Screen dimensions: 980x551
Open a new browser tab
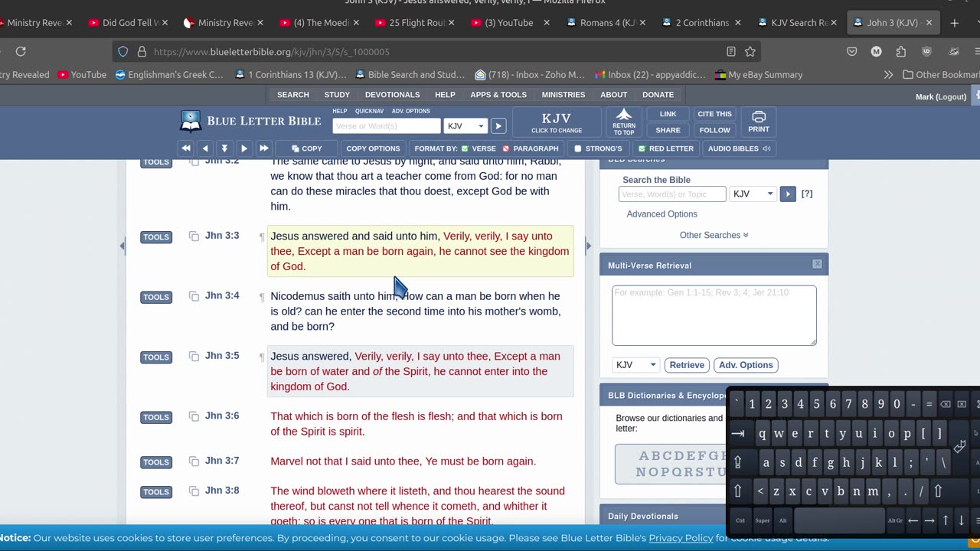pyautogui.click(x=954, y=23)
